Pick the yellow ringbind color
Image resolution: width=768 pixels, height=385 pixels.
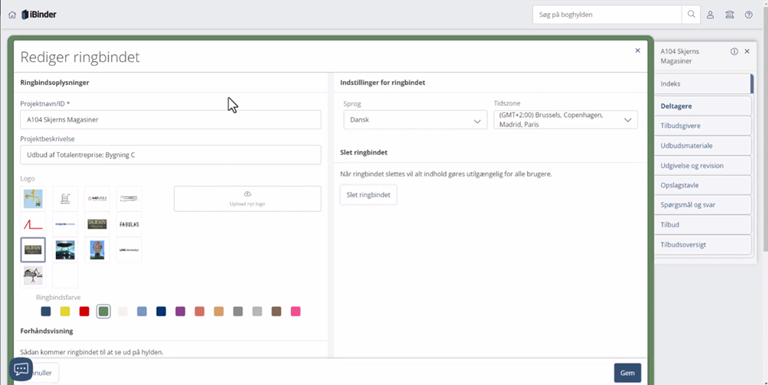coord(65,312)
